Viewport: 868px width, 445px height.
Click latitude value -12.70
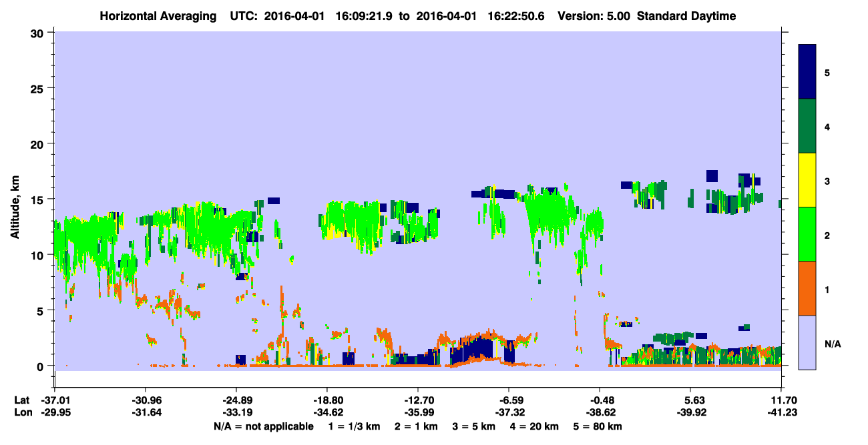418,400
